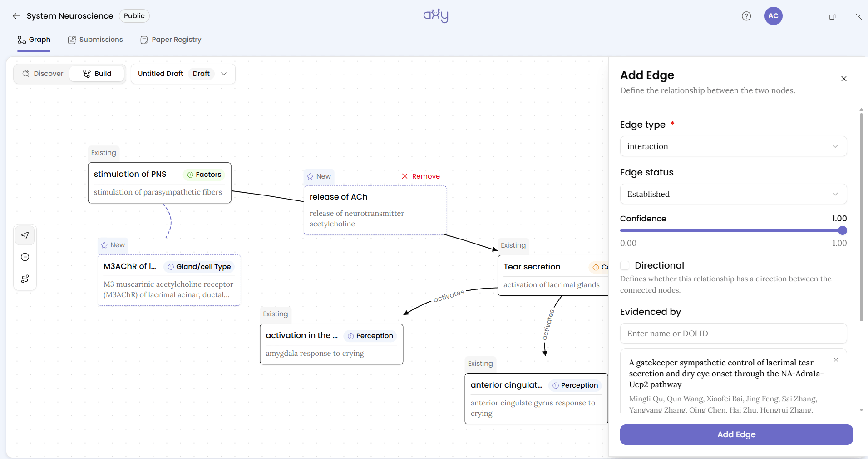
Task: Click the Confidence slider handle
Action: pos(843,230)
